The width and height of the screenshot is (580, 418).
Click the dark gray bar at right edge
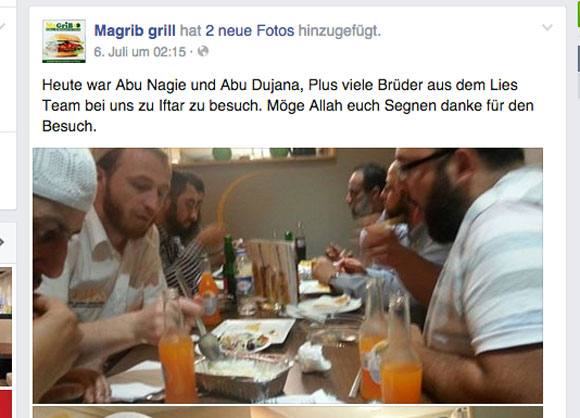579,59
